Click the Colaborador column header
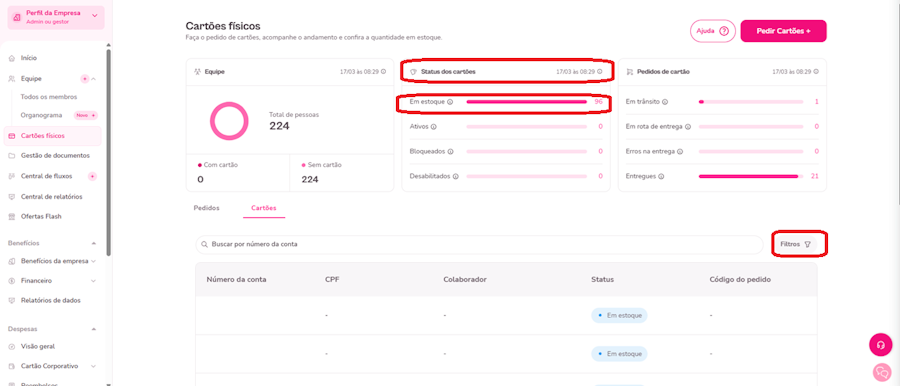The height and width of the screenshot is (386, 900). (465, 280)
